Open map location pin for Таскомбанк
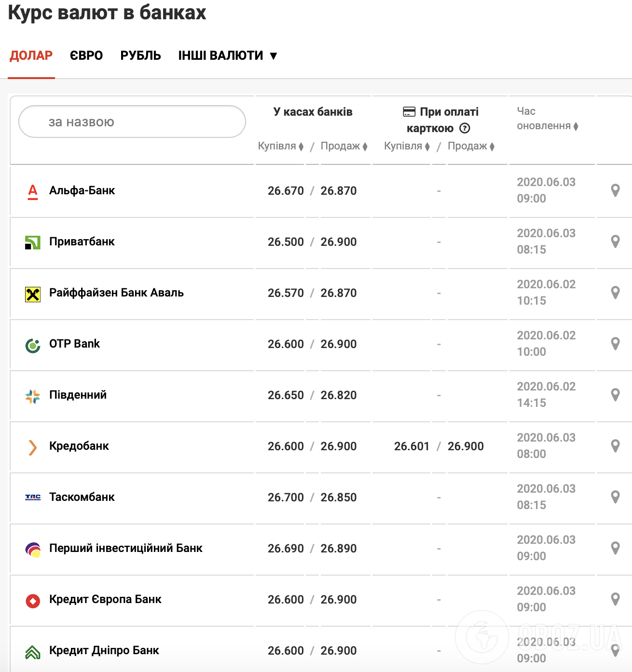The height and width of the screenshot is (672, 632). coord(615,497)
